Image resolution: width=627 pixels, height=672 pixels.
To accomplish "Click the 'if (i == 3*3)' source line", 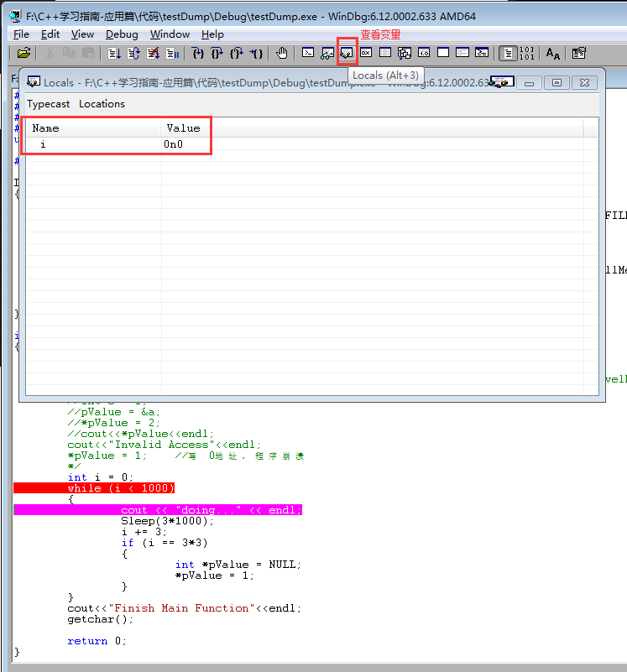I will [x=165, y=543].
